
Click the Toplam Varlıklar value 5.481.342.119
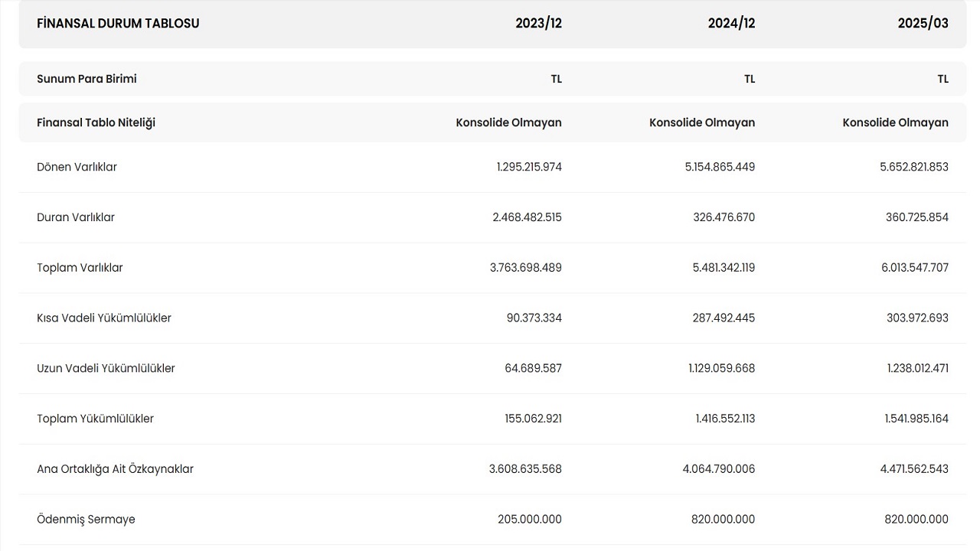click(x=720, y=268)
